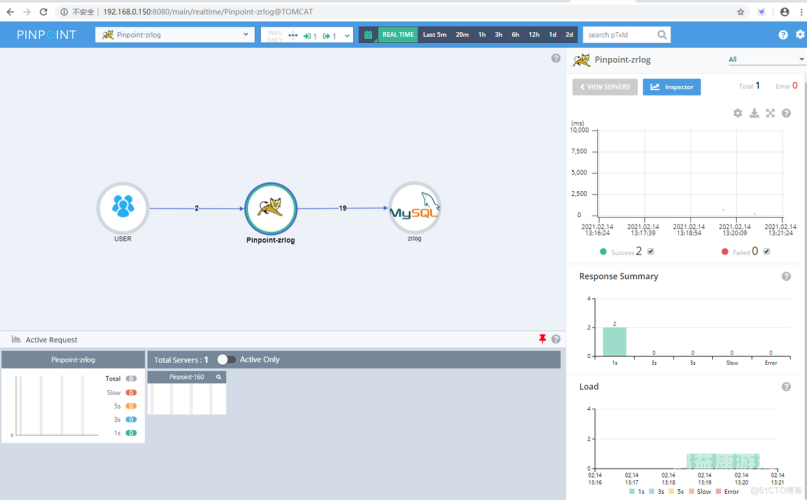This screenshot has height=500, width=807.
Task: Open the scatter chart settings gear
Action: point(738,113)
